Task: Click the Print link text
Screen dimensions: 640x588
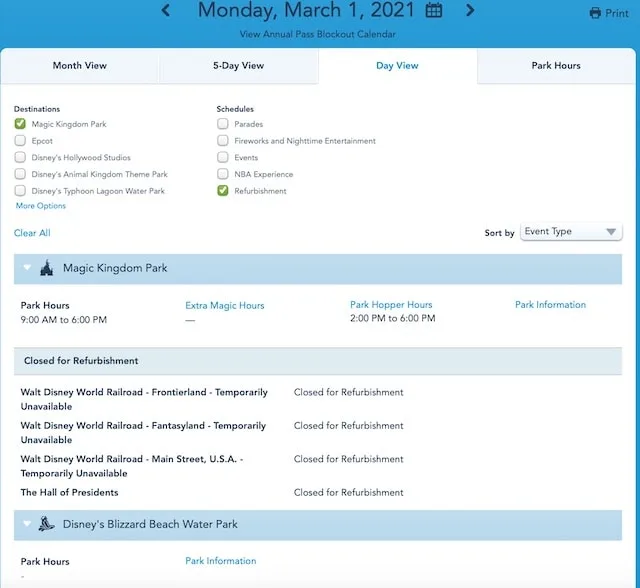Action: coord(617,13)
